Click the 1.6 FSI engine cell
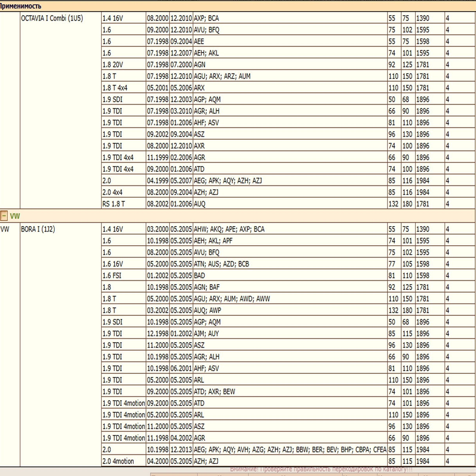The height and width of the screenshot is (476, 476). (123, 276)
